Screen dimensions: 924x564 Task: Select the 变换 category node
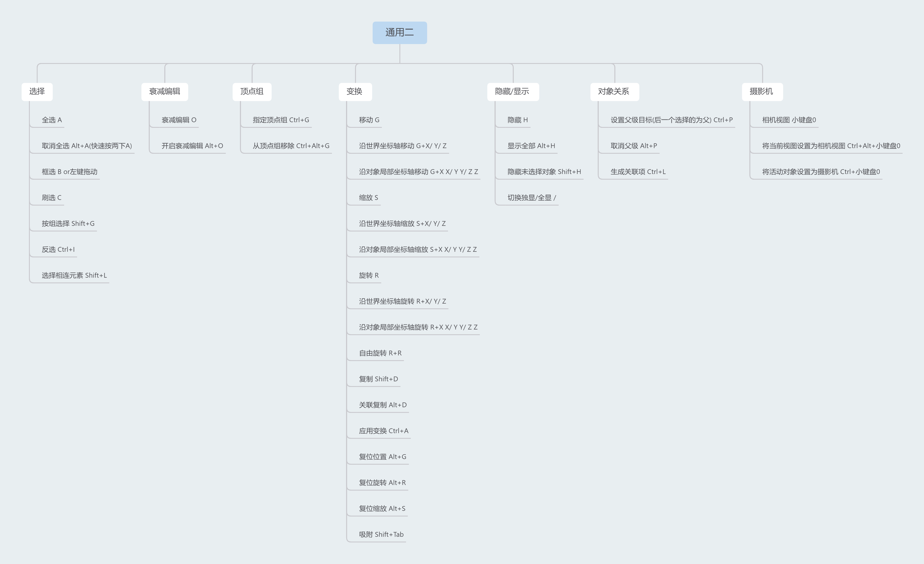354,91
